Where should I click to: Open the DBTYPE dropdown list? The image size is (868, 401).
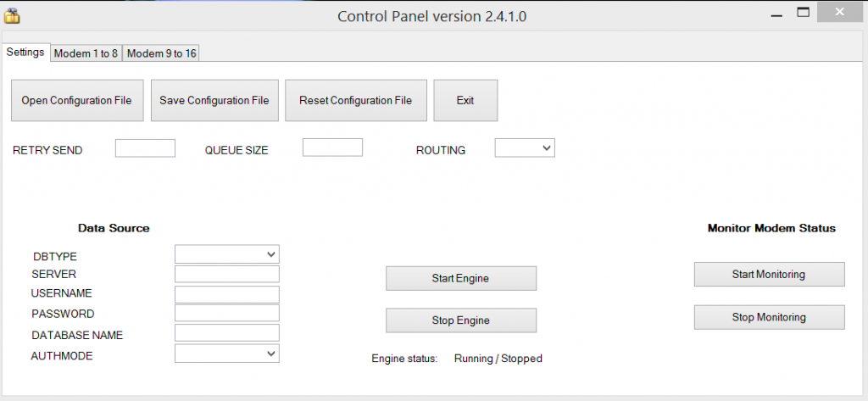[226, 254]
